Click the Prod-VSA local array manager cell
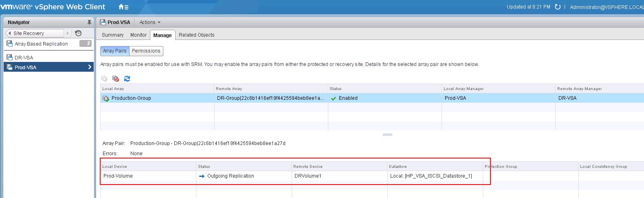 (x=499, y=98)
